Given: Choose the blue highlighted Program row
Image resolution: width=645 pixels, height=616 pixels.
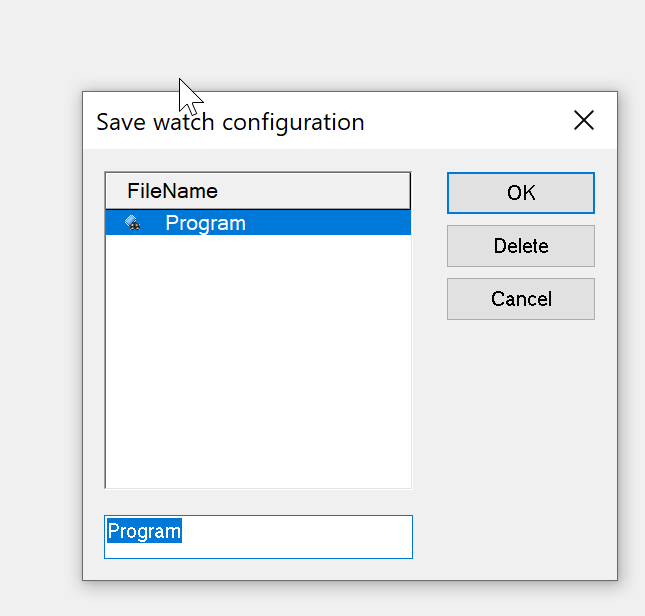Looking at the screenshot, I should pos(258,223).
